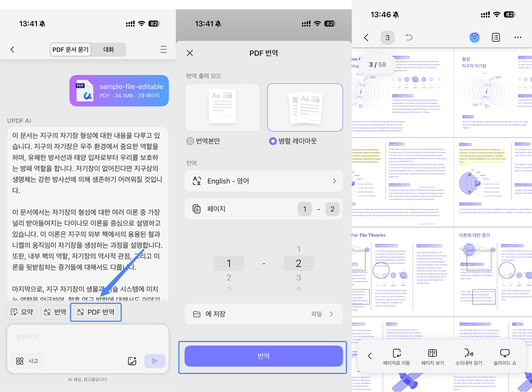532x392 pixels.
Task: Tap the send message icon
Action: 155,361
